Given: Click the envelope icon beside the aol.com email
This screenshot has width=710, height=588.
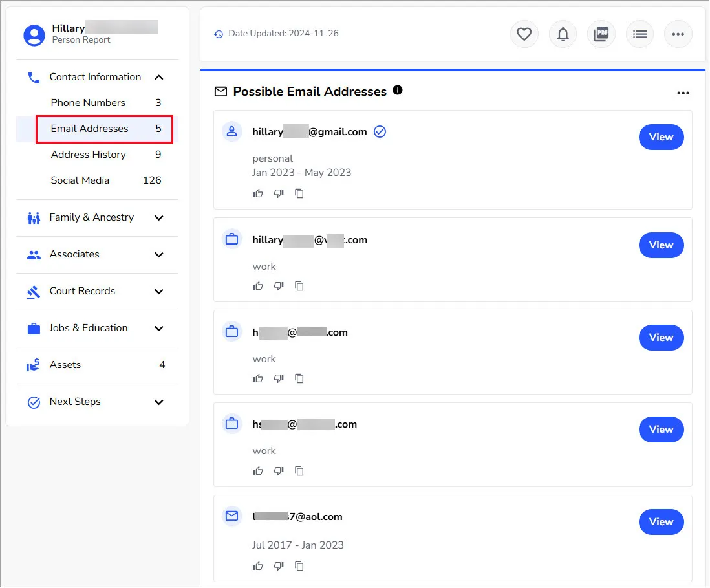Looking at the screenshot, I should pyautogui.click(x=231, y=516).
